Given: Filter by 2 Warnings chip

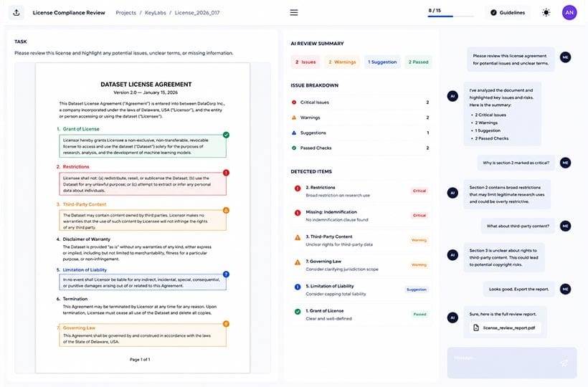Looking at the screenshot, I should 342,62.
